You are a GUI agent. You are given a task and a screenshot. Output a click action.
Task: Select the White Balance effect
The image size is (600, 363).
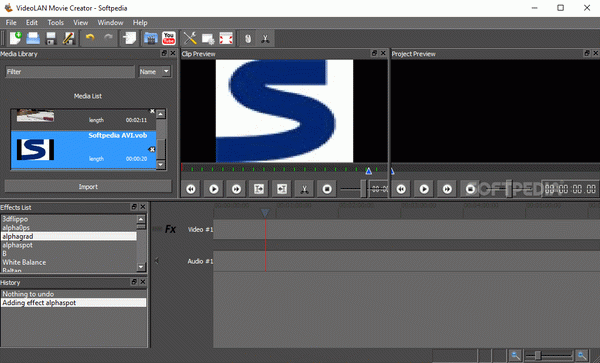tap(68, 262)
